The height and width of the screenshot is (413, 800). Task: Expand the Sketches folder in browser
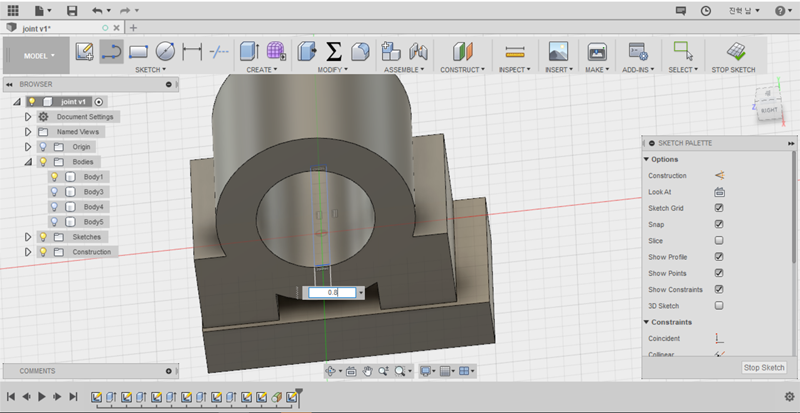28,237
